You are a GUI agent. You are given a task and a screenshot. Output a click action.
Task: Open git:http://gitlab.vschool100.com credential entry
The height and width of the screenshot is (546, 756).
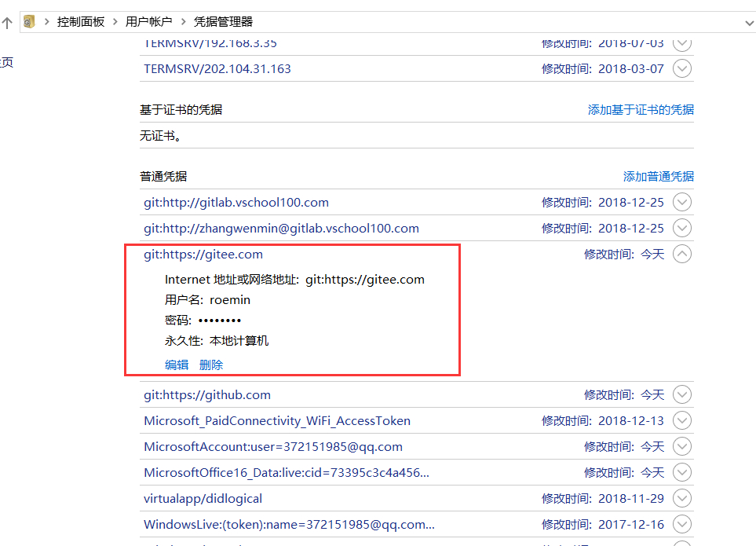click(x=236, y=203)
